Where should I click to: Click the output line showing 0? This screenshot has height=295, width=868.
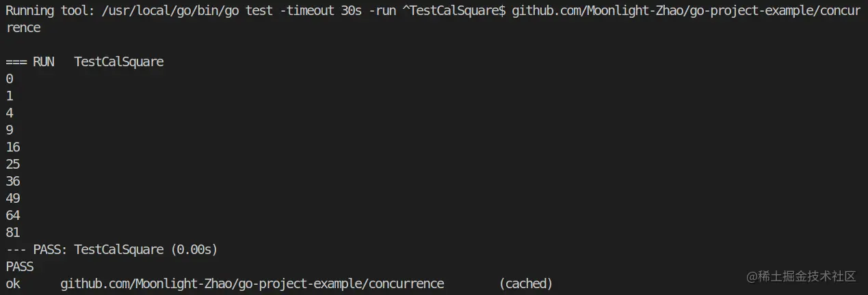10,79
